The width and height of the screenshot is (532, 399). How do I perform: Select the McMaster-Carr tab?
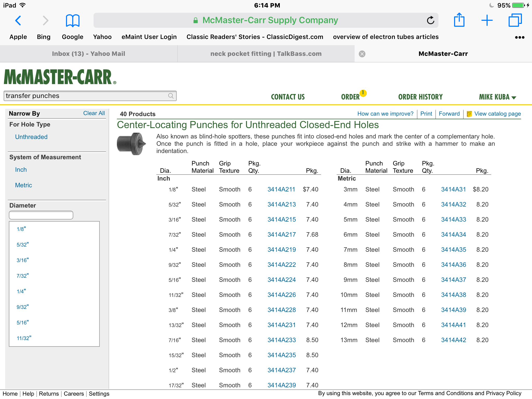443,54
